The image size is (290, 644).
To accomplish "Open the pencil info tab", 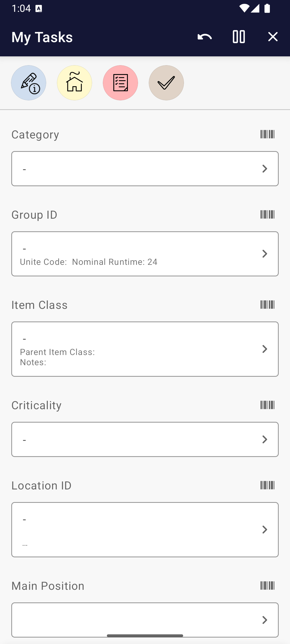I will point(29,83).
